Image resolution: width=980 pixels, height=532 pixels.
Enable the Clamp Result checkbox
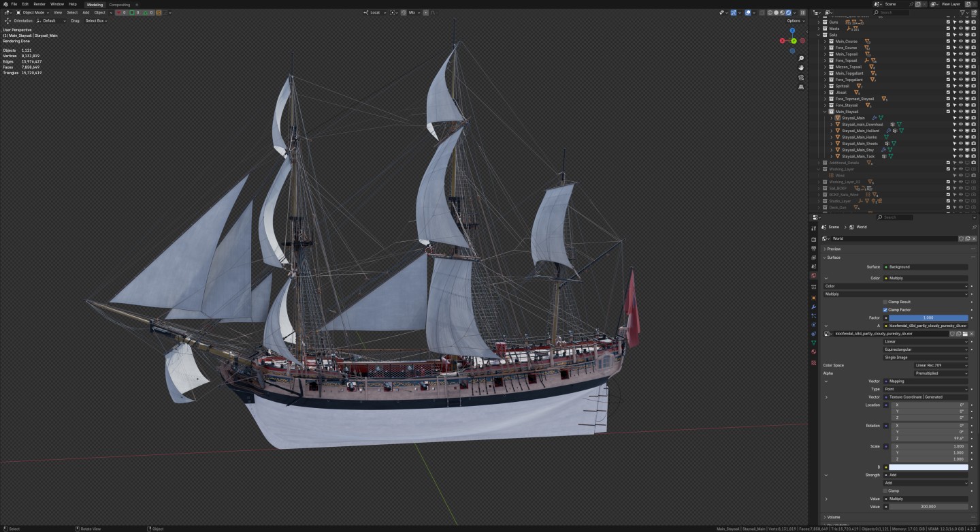(885, 302)
